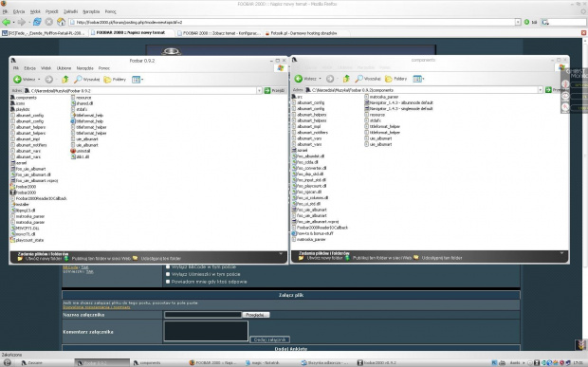Click Firefox reload page icon

tap(37, 22)
